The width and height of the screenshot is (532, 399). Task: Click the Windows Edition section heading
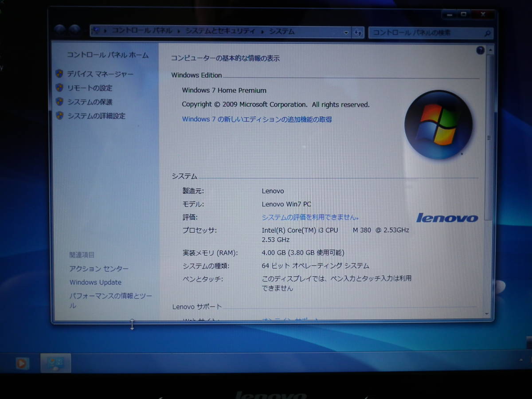click(196, 75)
